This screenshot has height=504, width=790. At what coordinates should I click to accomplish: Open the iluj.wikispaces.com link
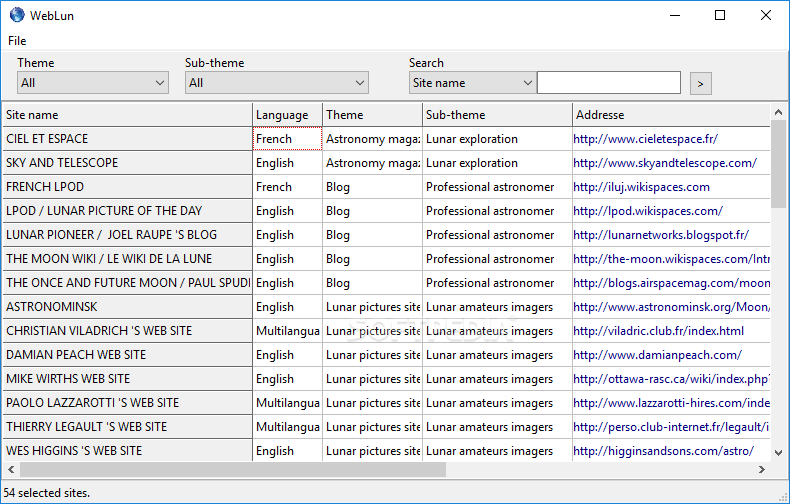641,187
